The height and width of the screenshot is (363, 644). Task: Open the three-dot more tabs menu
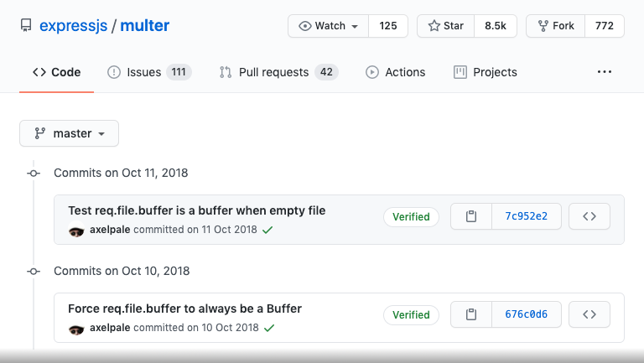[604, 72]
